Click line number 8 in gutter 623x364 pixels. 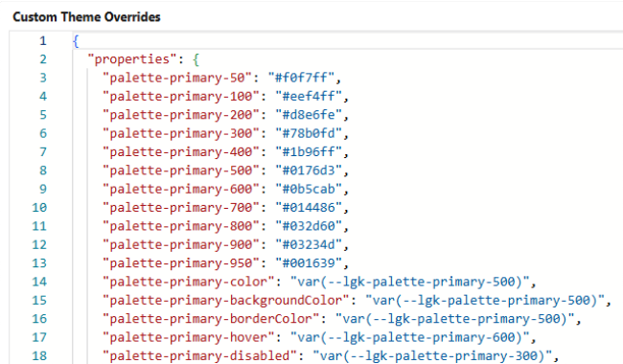(x=43, y=171)
